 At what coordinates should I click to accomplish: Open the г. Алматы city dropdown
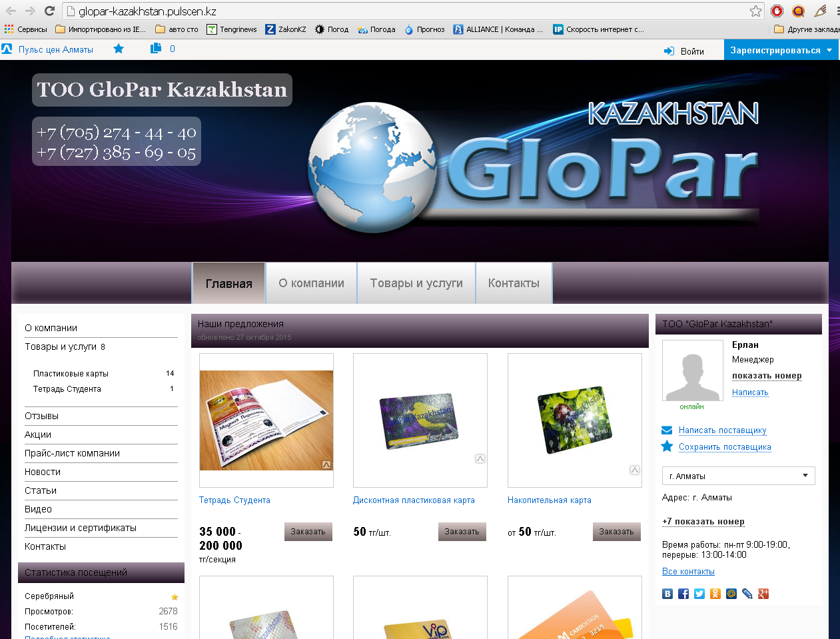[x=738, y=476]
